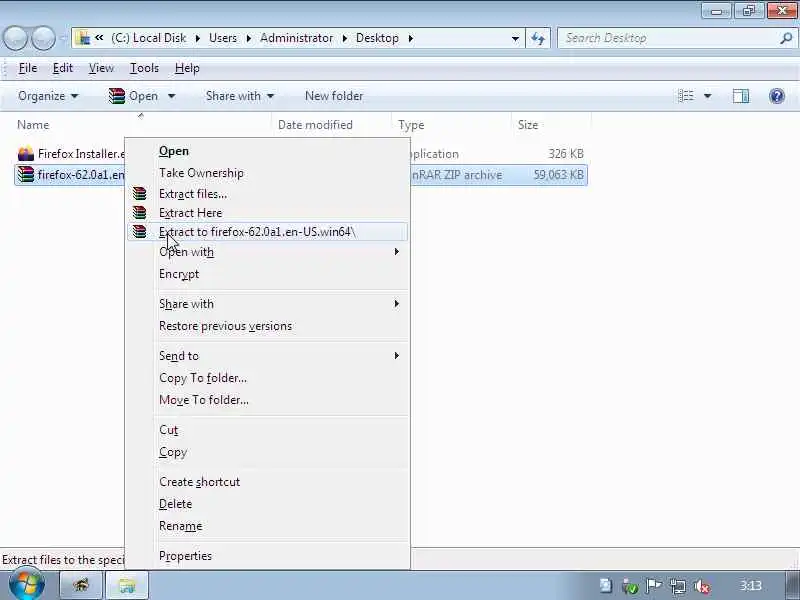Click the folder icon in address bar

pyautogui.click(x=82, y=38)
